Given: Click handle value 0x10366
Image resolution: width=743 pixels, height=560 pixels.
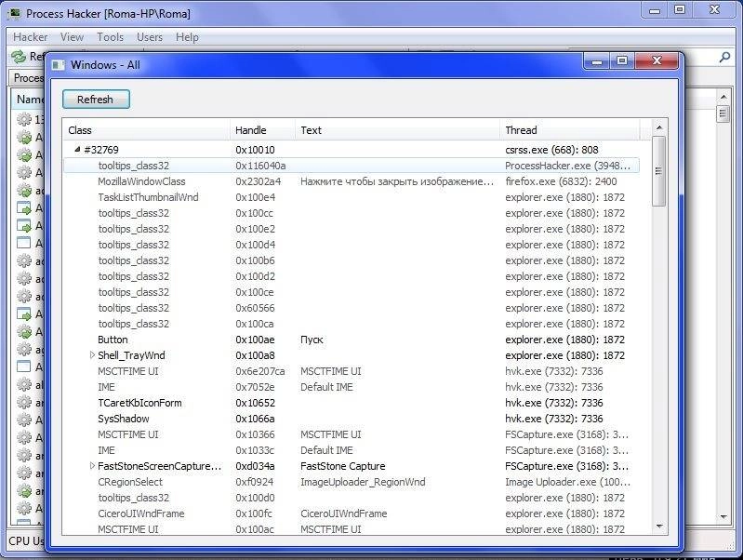Looking at the screenshot, I should click(x=255, y=434).
